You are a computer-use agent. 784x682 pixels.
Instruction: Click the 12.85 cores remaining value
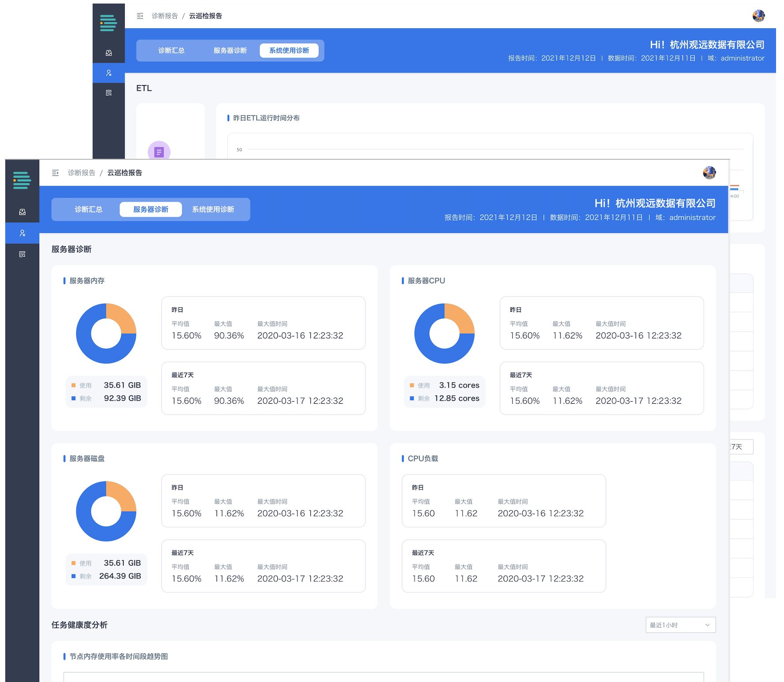[x=457, y=398]
